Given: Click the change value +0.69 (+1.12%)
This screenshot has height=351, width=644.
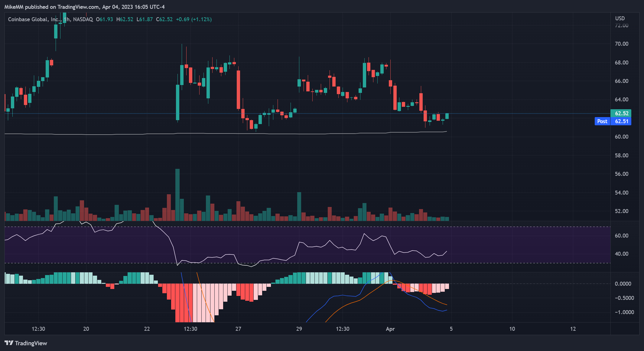Looking at the screenshot, I should [x=194, y=19].
